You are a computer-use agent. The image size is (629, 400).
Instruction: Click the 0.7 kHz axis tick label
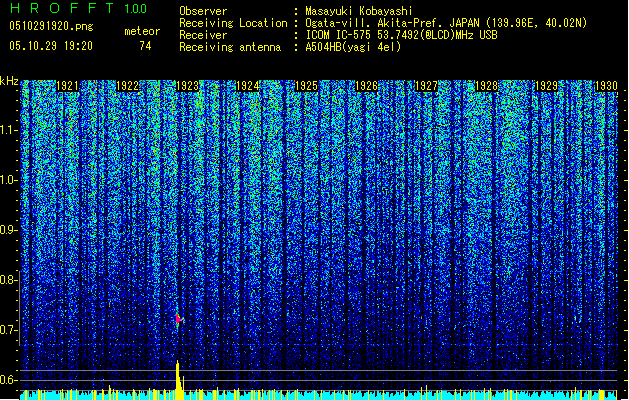point(8,330)
